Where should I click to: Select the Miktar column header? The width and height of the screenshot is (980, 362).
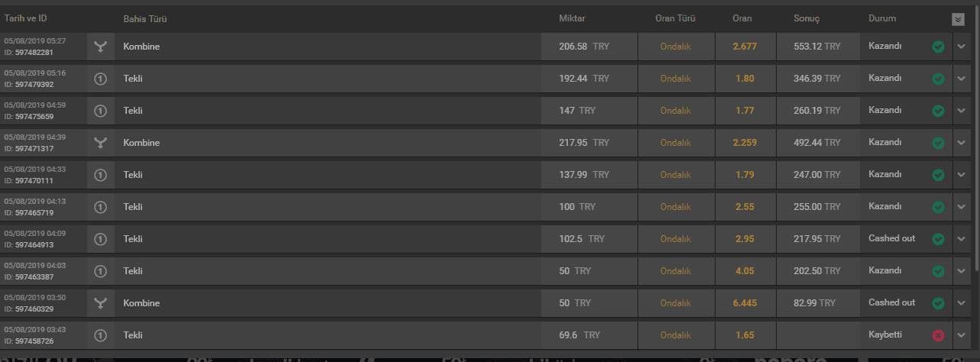click(x=572, y=18)
